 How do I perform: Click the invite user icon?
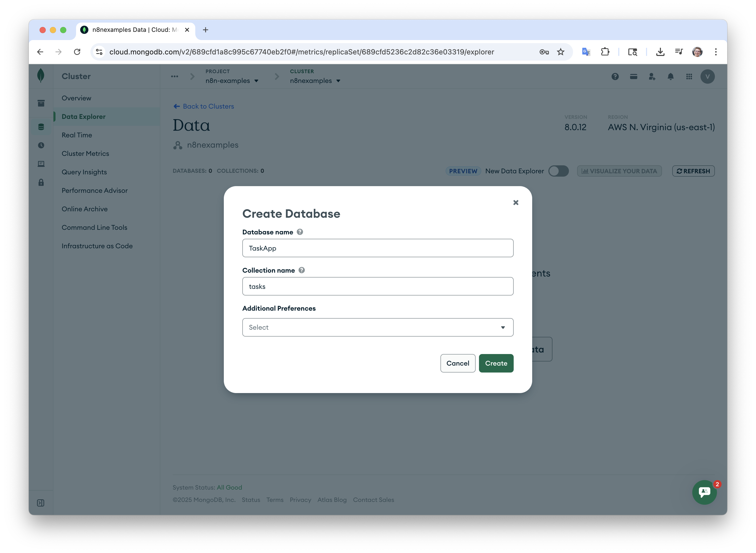coord(651,77)
